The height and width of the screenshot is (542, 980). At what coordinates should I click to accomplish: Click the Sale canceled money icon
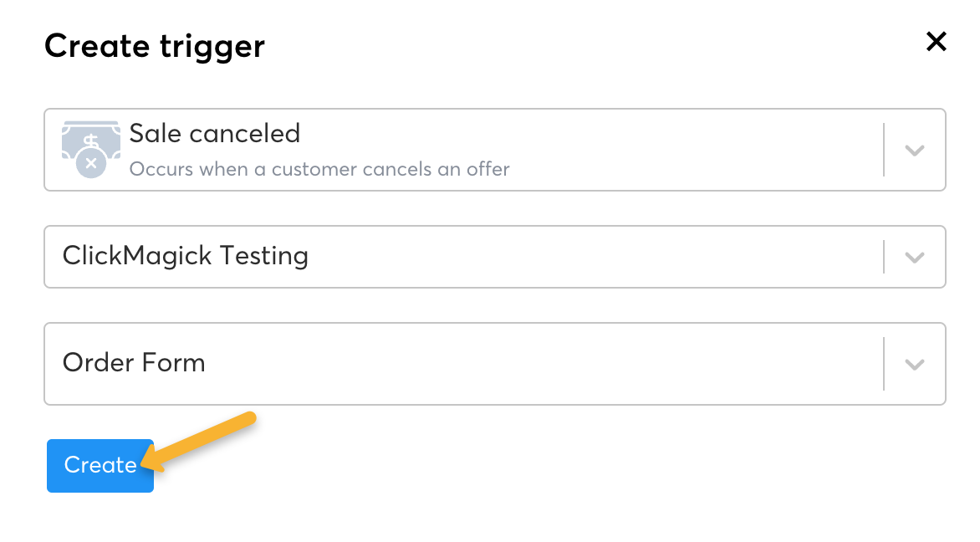click(x=90, y=139)
